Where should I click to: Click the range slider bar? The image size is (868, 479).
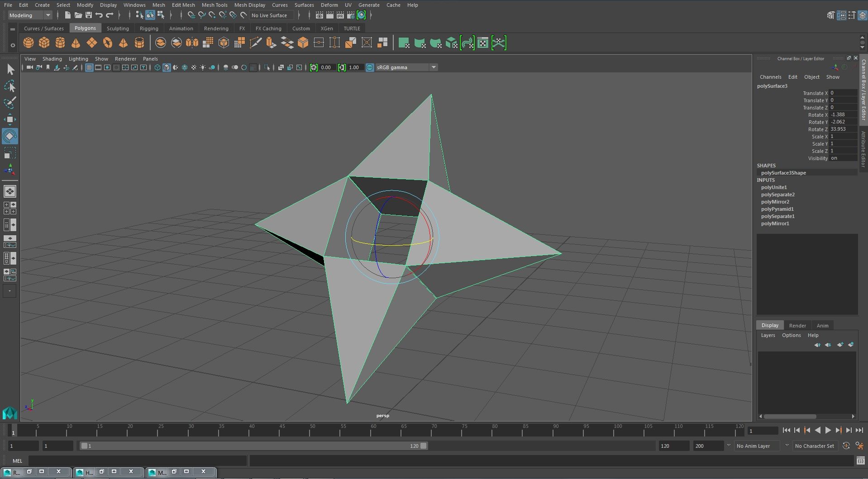tap(253, 446)
